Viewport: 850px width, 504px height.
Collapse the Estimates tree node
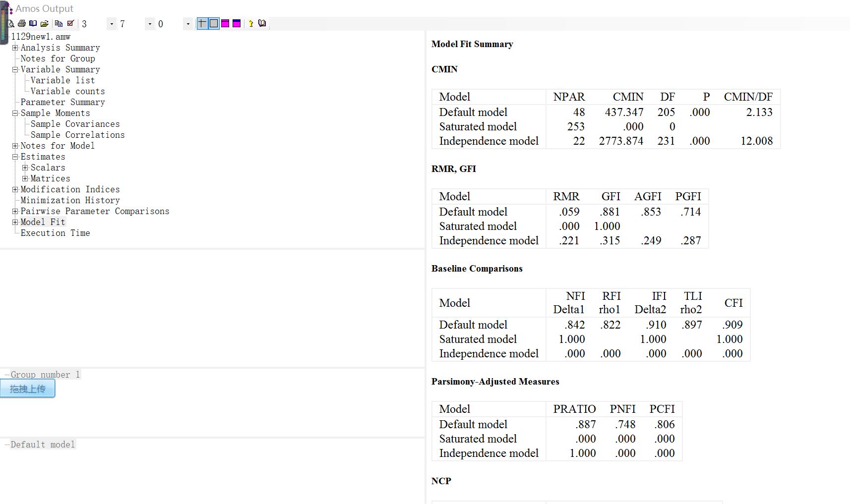[15, 157]
